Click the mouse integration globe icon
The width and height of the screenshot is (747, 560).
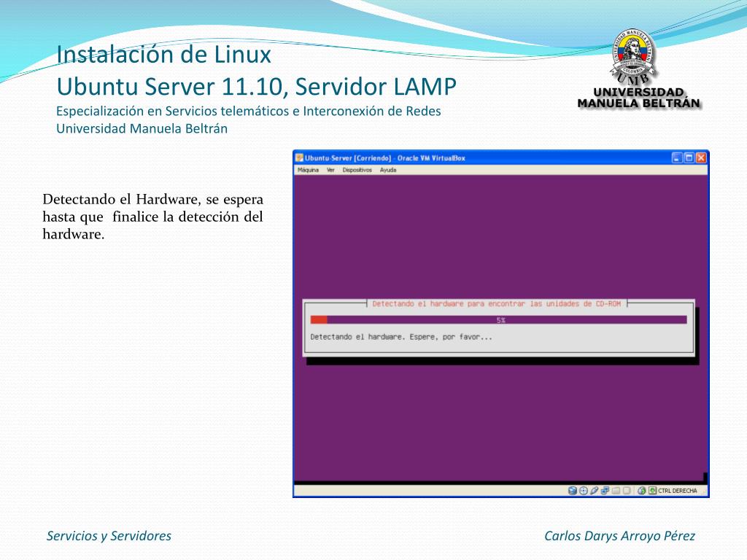[x=642, y=491]
